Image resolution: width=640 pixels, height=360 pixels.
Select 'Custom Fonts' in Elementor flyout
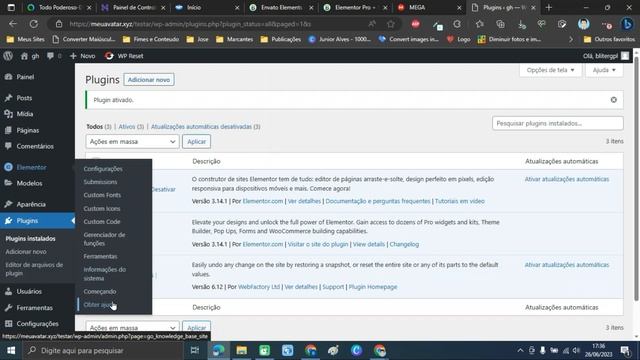102,195
